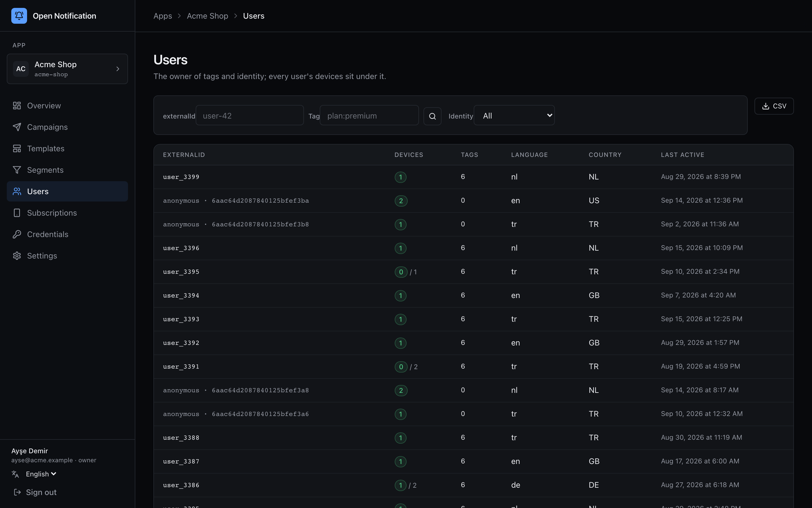This screenshot has width=812, height=508.
Task: Click the Credentials key icon
Action: click(17, 235)
